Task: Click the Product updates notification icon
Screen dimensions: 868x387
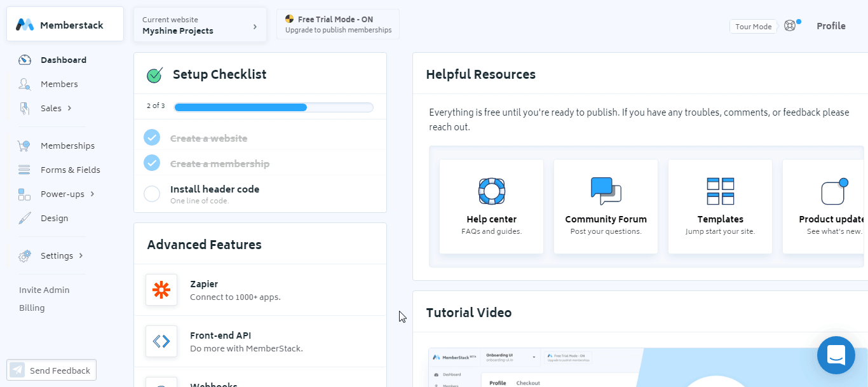Action: [x=834, y=191]
